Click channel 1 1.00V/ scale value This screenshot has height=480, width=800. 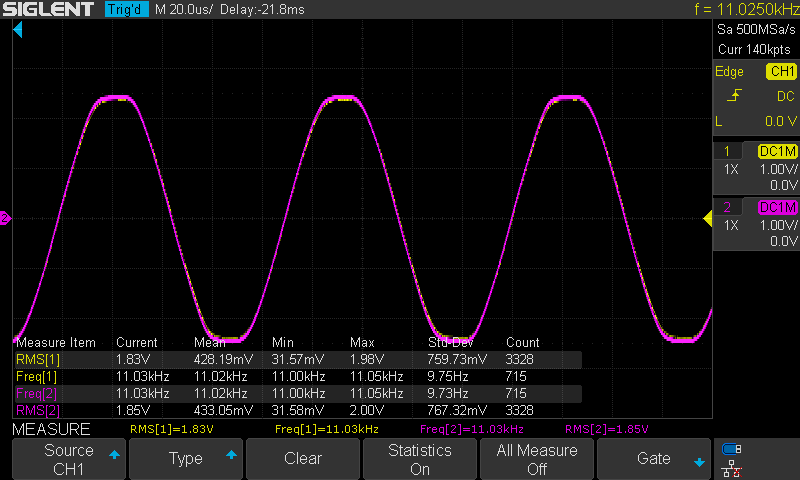click(779, 169)
